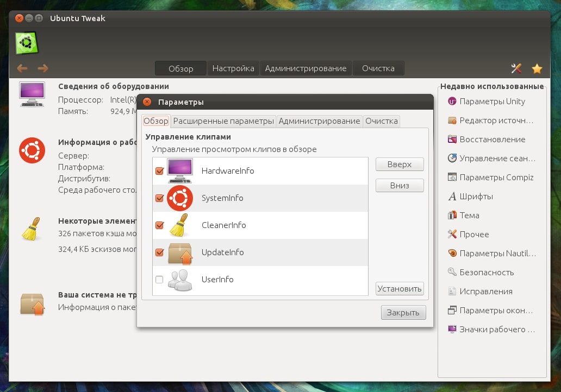Go forward with the right arrow
This screenshot has width=561, height=392.
point(42,68)
